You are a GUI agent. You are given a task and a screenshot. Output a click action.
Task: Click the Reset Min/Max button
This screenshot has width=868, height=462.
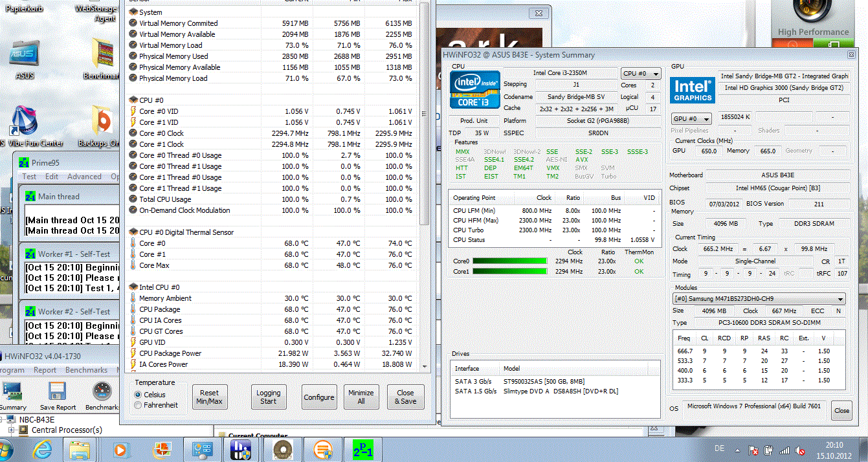pos(209,397)
